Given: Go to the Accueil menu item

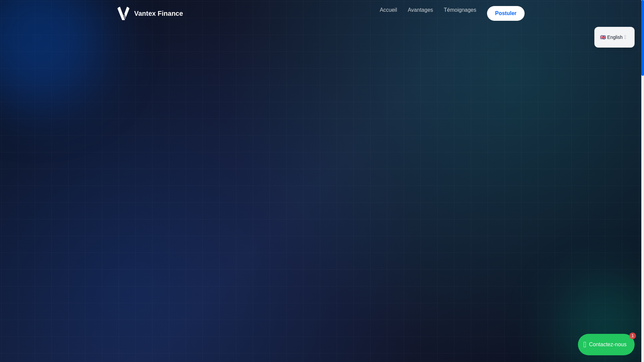Looking at the screenshot, I should (388, 10).
